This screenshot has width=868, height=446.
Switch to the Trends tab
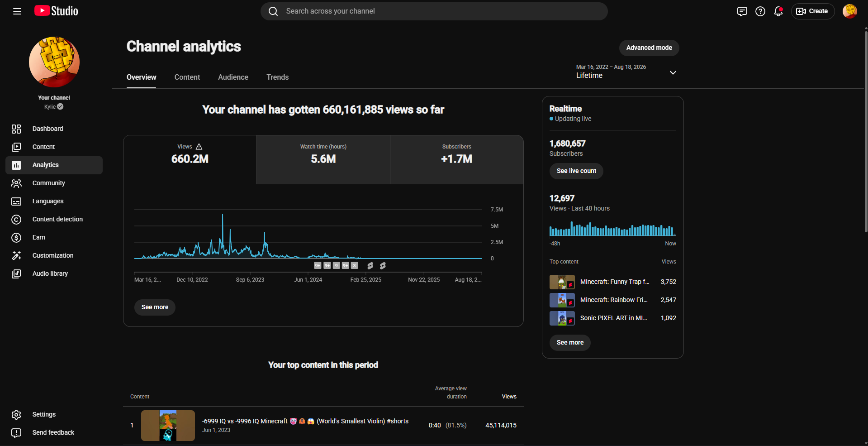click(x=277, y=77)
